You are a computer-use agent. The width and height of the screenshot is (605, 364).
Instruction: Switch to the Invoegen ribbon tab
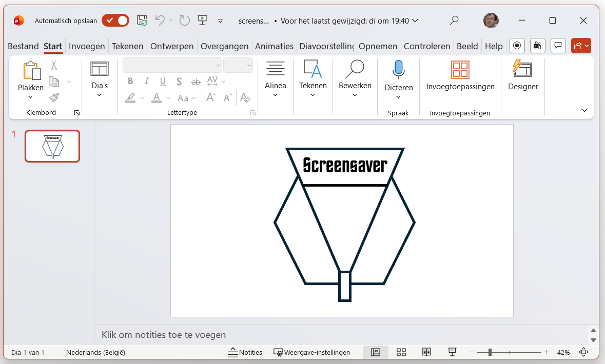(x=87, y=46)
